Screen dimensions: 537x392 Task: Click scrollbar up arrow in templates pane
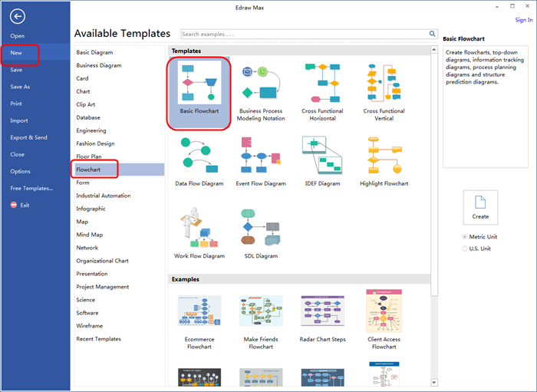(434, 50)
